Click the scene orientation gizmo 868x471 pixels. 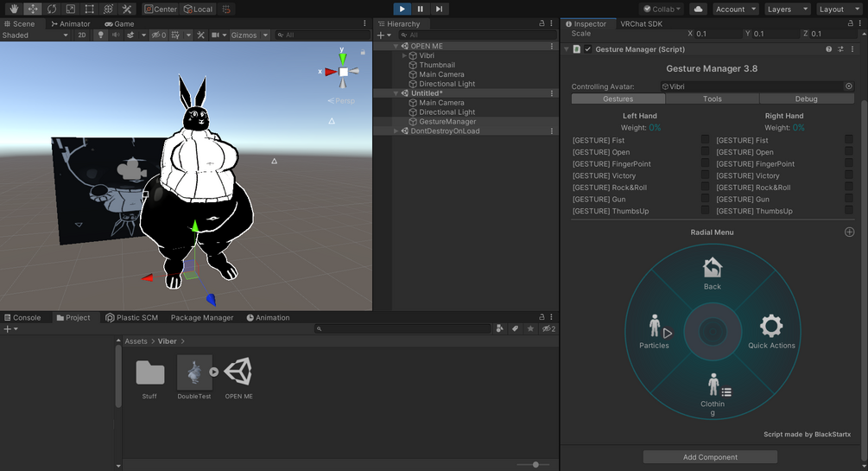coord(343,71)
